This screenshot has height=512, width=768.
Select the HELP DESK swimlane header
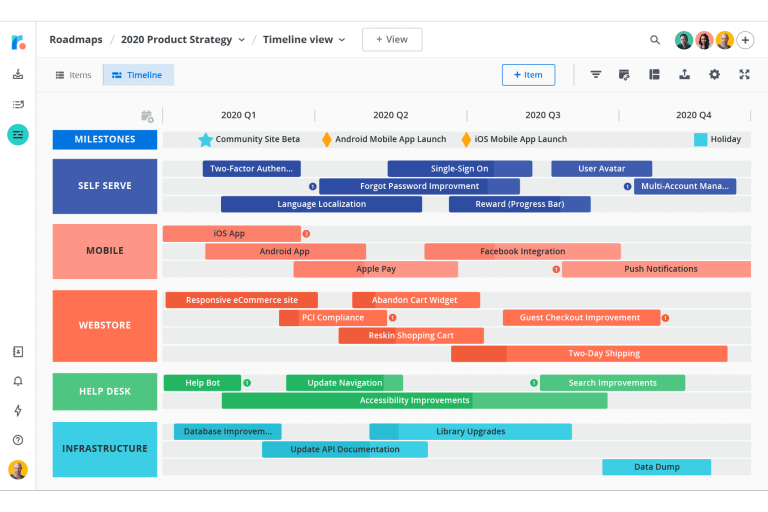(105, 391)
